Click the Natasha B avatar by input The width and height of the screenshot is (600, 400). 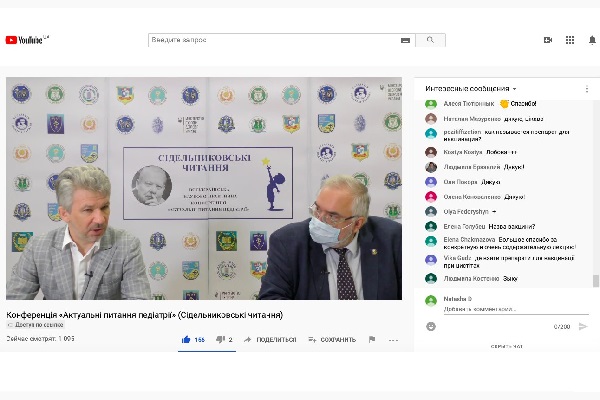click(431, 300)
